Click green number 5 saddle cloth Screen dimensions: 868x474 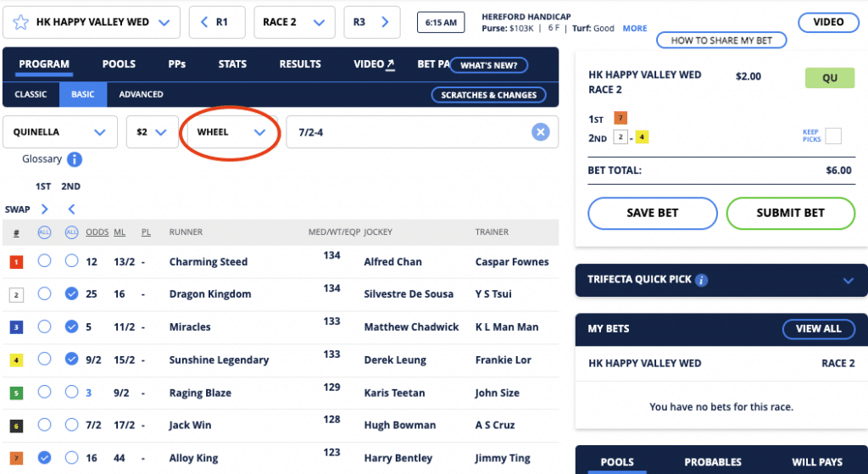[17, 393]
